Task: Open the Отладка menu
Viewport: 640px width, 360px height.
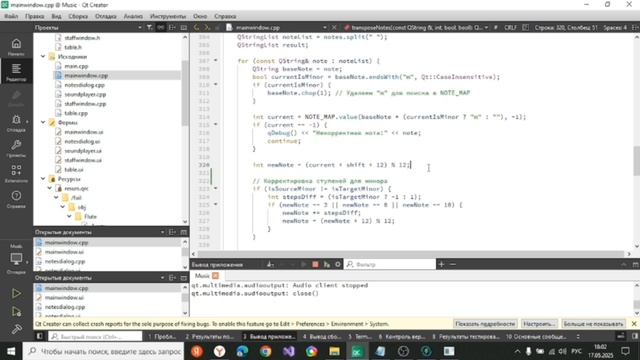Action: (105, 16)
